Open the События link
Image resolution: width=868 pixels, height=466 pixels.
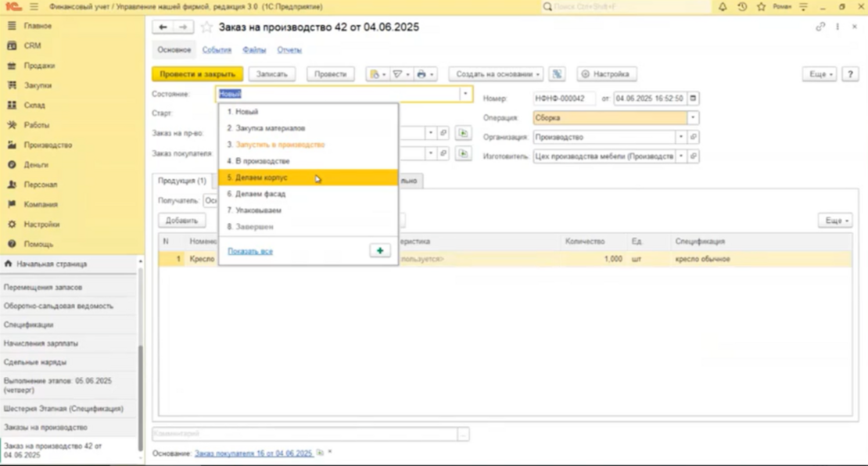click(217, 50)
